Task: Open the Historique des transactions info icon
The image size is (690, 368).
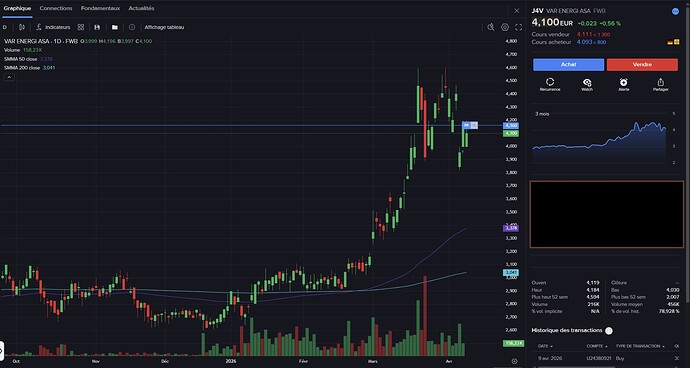Action: [x=609, y=331]
